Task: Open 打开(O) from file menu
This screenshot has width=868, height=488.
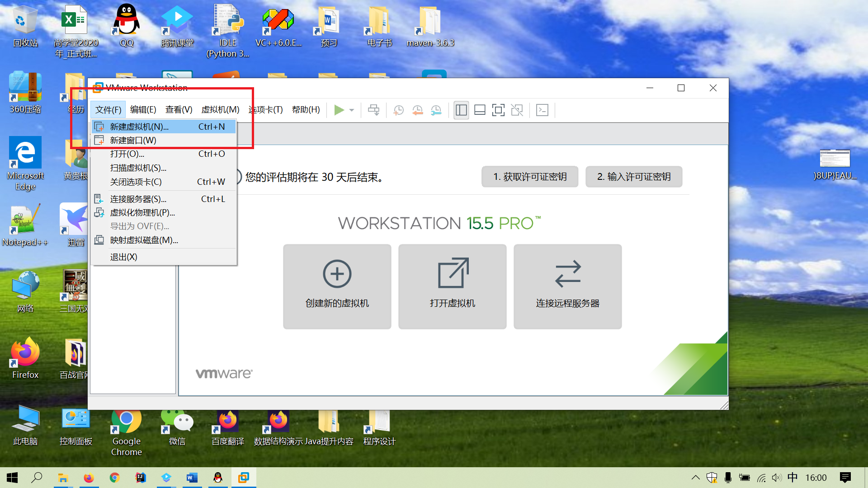Action: [x=127, y=154]
